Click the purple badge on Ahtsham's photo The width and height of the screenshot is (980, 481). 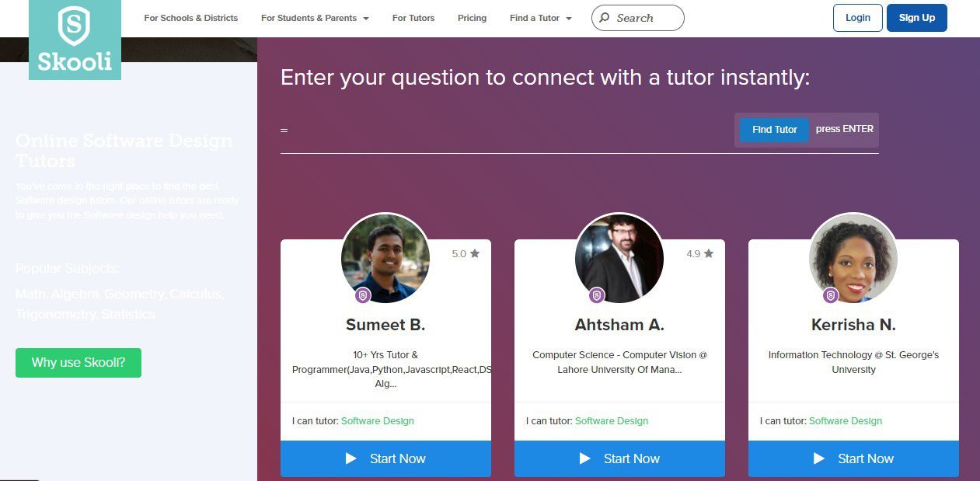point(597,295)
